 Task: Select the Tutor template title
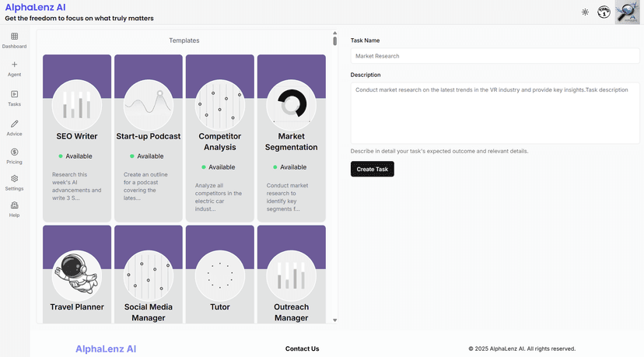[x=220, y=307]
